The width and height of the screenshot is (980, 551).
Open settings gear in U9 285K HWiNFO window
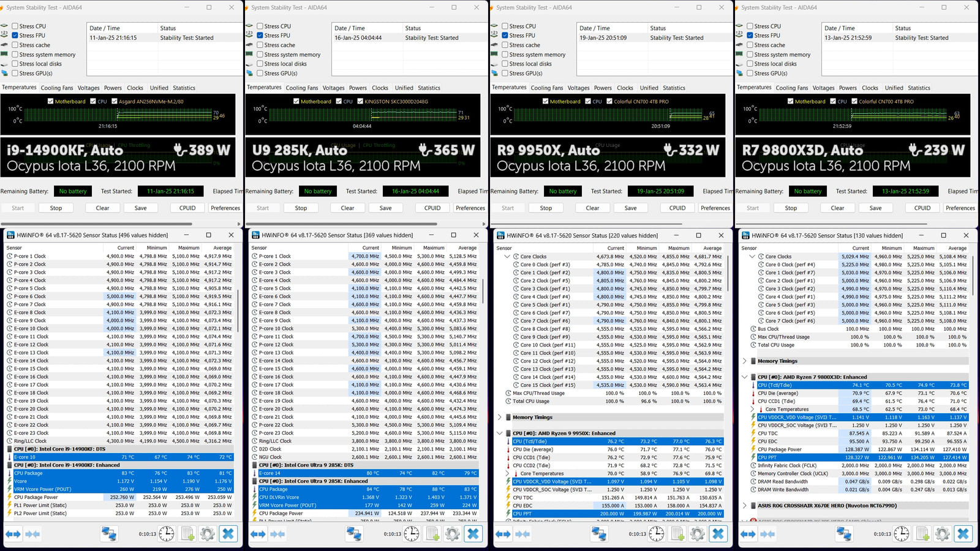453,534
